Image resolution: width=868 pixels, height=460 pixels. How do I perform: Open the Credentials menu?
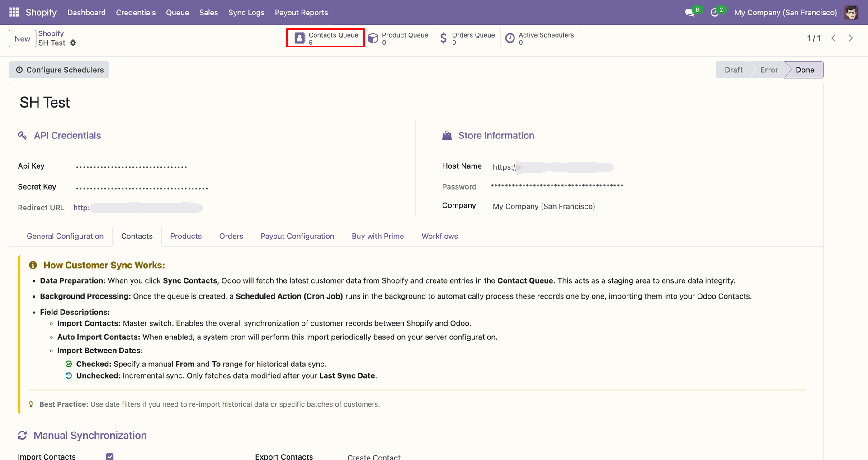[x=136, y=13]
